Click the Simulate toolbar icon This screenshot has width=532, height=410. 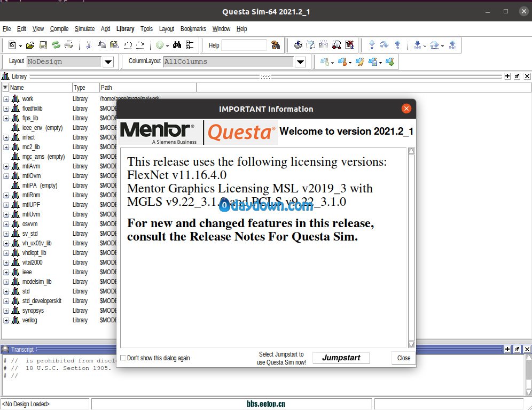[337, 45]
